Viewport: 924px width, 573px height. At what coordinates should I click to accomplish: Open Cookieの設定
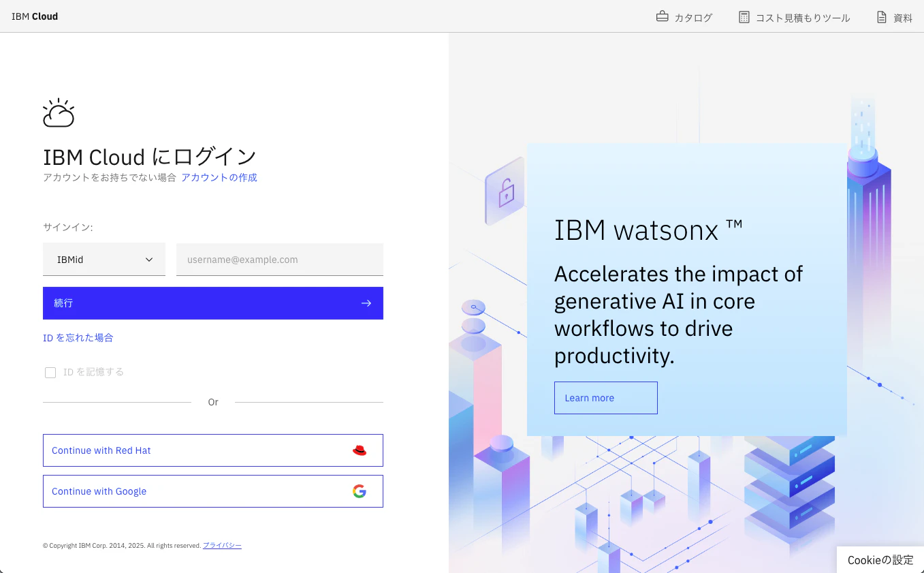coord(880,560)
